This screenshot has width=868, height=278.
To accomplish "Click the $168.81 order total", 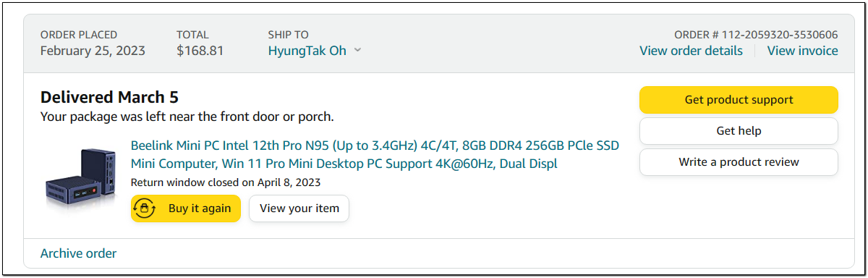I will (x=200, y=51).
